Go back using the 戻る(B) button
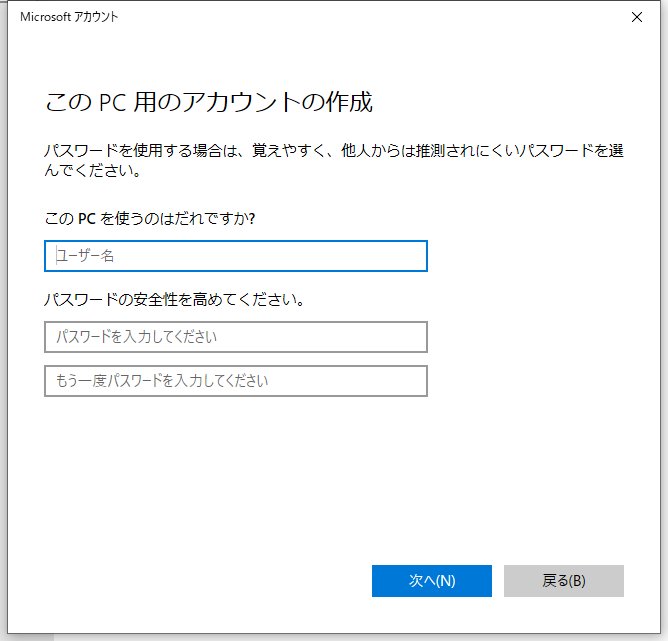The height and width of the screenshot is (641, 668). coord(564,581)
